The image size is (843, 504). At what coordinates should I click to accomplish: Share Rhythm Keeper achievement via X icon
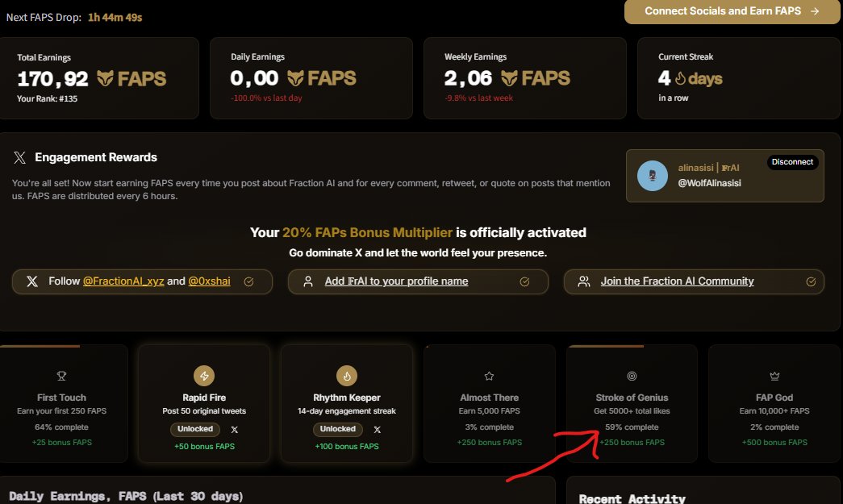click(378, 430)
